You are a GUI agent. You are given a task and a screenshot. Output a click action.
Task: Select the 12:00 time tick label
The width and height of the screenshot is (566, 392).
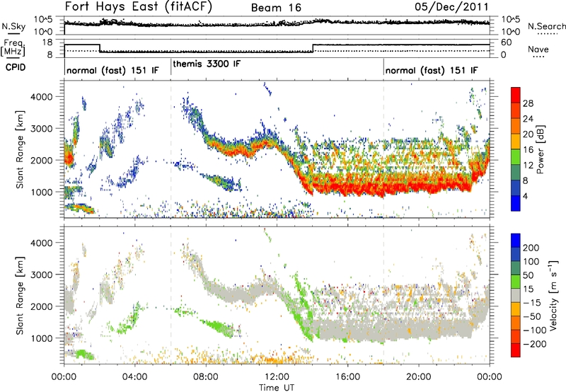coord(277,377)
